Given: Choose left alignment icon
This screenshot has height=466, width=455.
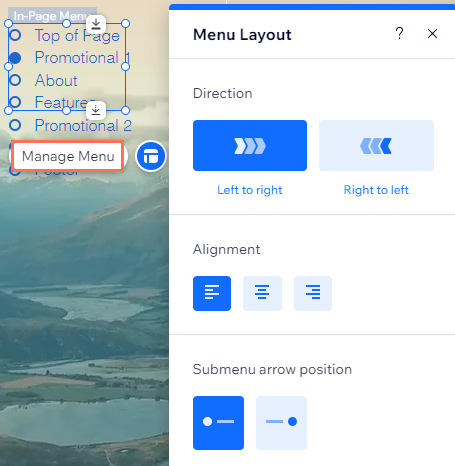Looking at the screenshot, I should 212,293.
